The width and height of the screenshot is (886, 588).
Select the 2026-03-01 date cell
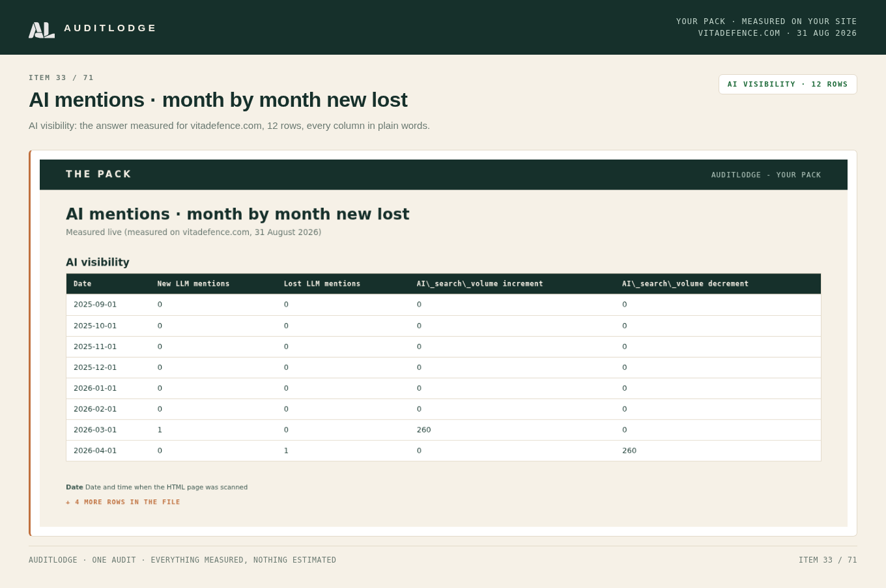click(x=95, y=430)
